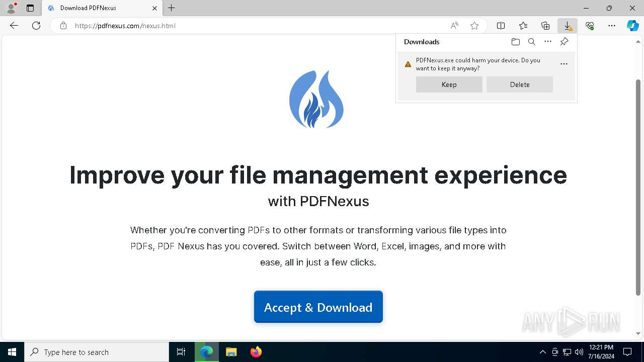Open More options in Downloads header

click(x=548, y=42)
